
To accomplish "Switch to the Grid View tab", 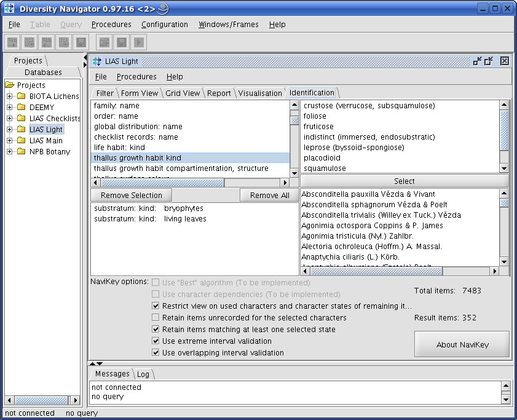I will 183,93.
